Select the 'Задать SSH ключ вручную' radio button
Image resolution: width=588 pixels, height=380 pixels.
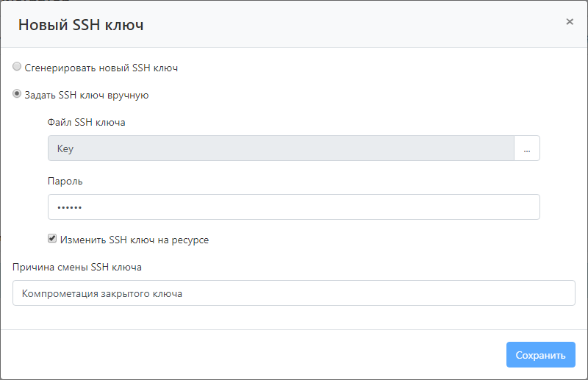coord(17,94)
